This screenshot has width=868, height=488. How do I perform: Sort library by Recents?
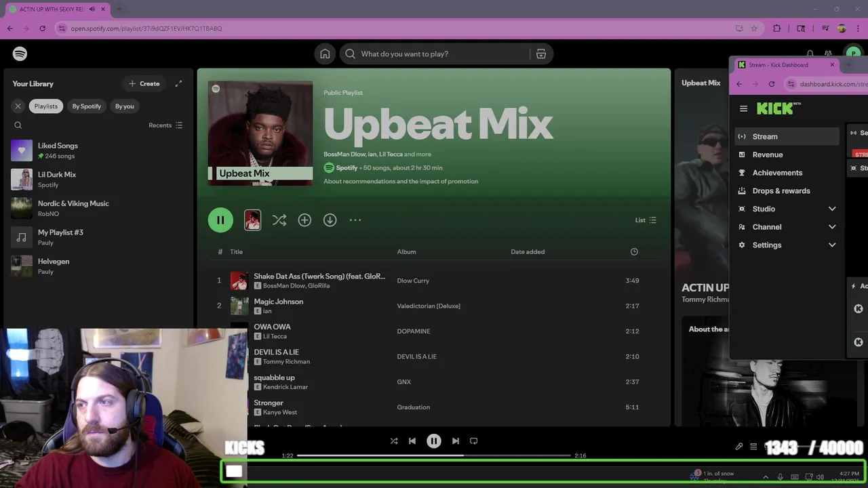[x=165, y=125]
